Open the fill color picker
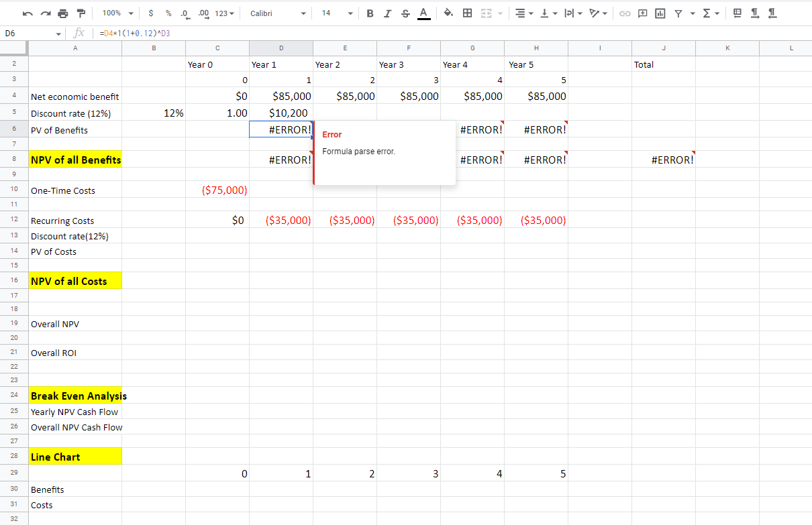 (449, 13)
